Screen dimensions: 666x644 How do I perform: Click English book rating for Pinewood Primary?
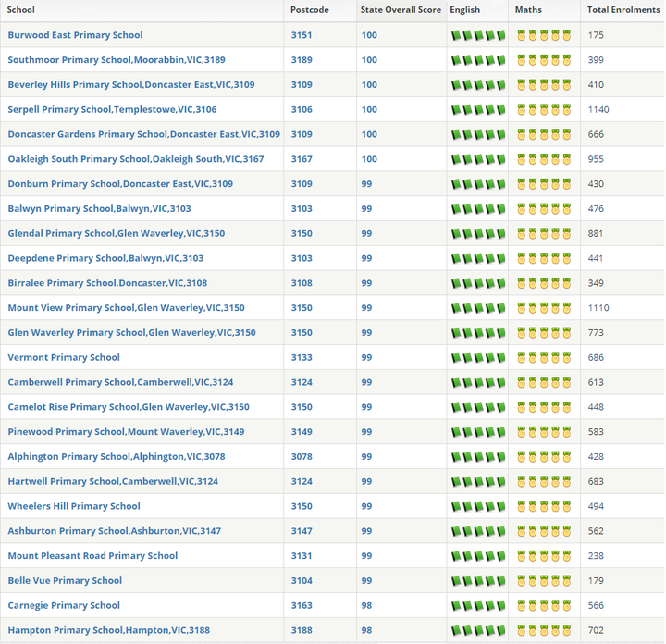click(478, 432)
